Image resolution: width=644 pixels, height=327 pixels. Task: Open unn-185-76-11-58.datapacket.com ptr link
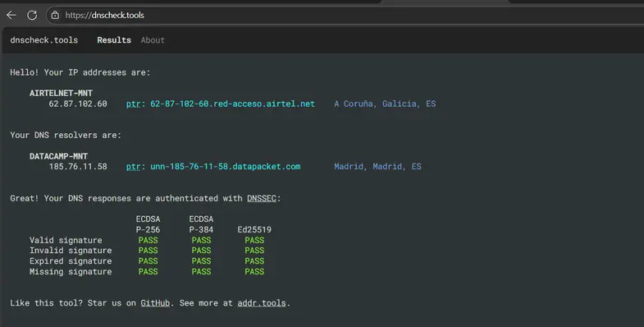(226, 167)
